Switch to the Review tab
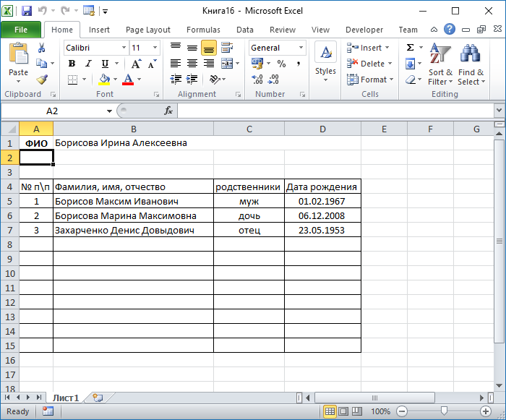The height and width of the screenshot is (420, 506). point(283,30)
